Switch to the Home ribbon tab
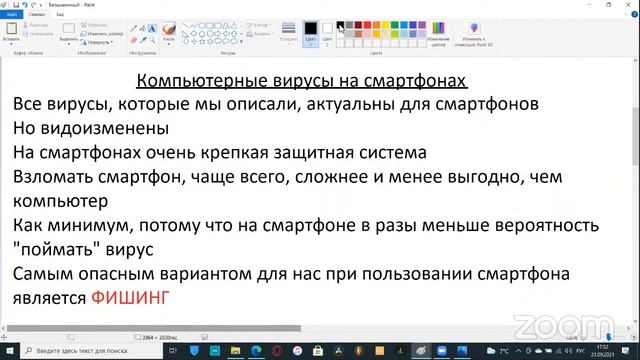Screen dimensions: 640x360 (x=37, y=14)
